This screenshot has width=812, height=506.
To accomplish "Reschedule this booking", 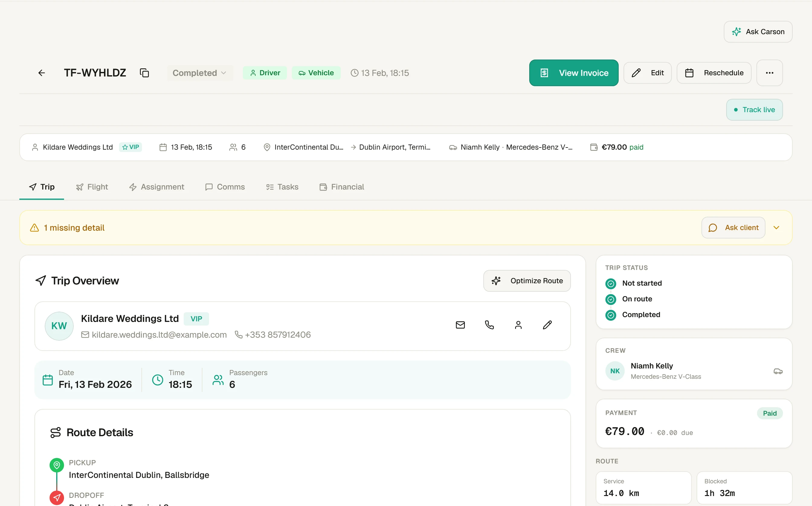I will [x=714, y=73].
